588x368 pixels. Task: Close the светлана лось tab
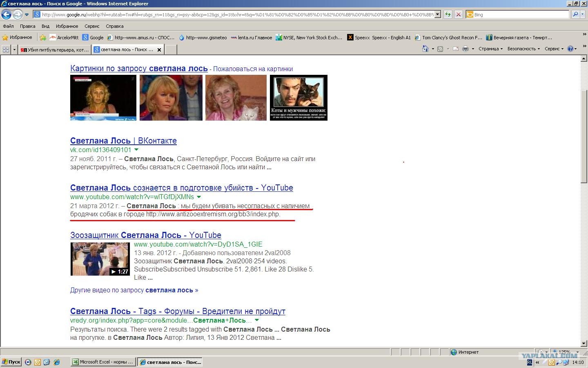pos(159,49)
